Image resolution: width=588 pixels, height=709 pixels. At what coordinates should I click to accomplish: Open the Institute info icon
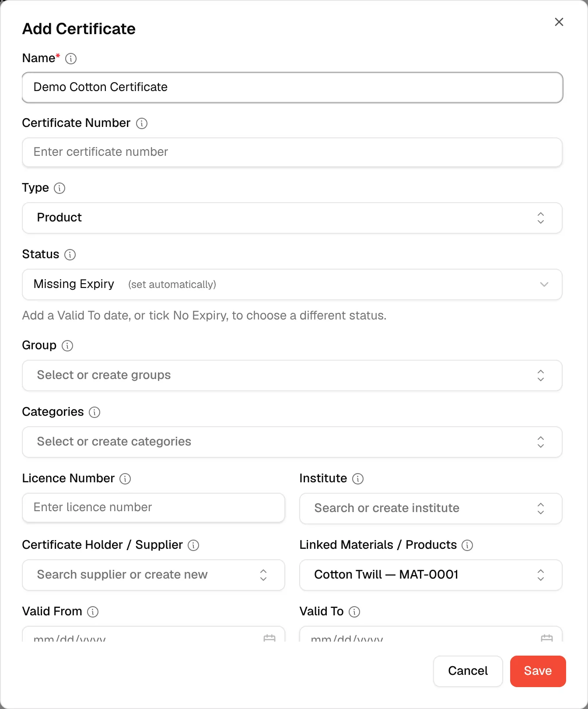point(358,479)
